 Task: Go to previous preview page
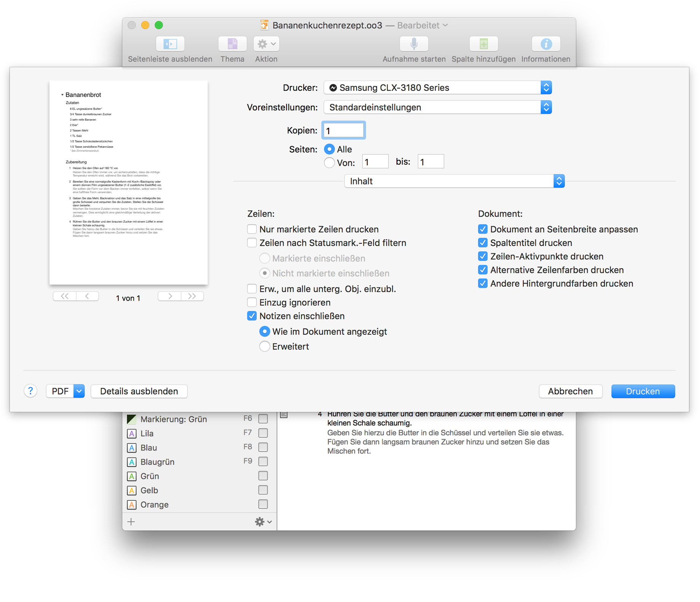(x=87, y=296)
